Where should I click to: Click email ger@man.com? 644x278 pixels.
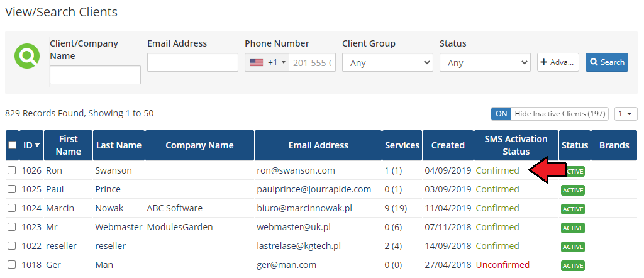click(287, 265)
